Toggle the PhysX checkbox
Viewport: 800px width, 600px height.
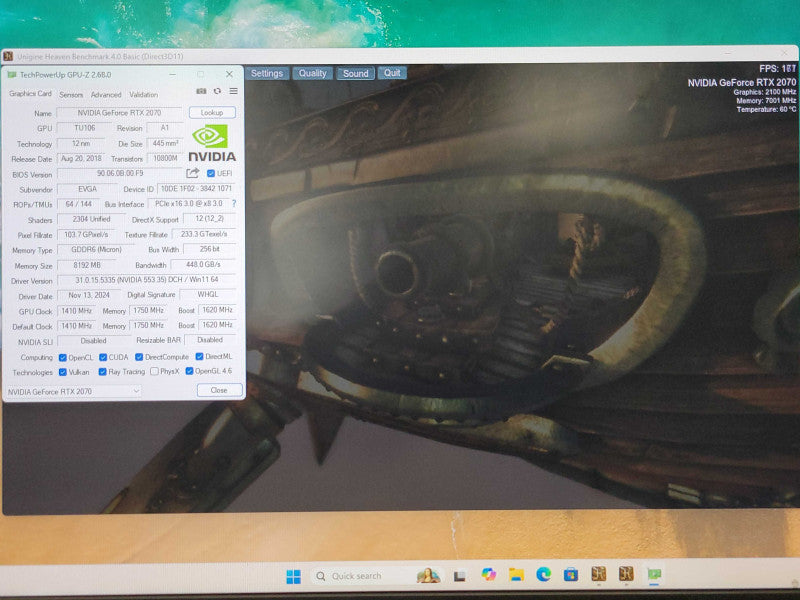point(155,371)
